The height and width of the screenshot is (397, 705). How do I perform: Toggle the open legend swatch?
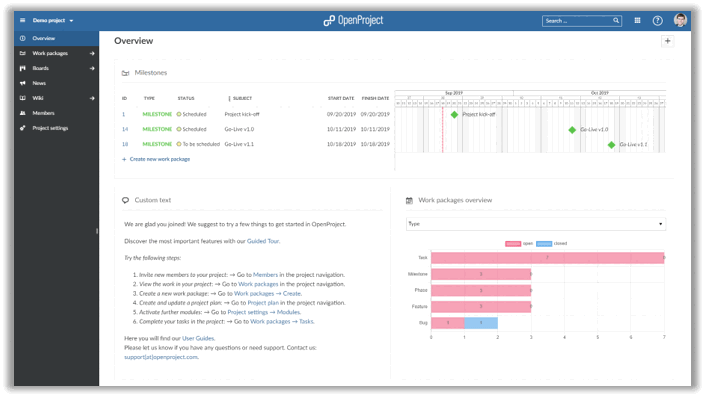513,244
